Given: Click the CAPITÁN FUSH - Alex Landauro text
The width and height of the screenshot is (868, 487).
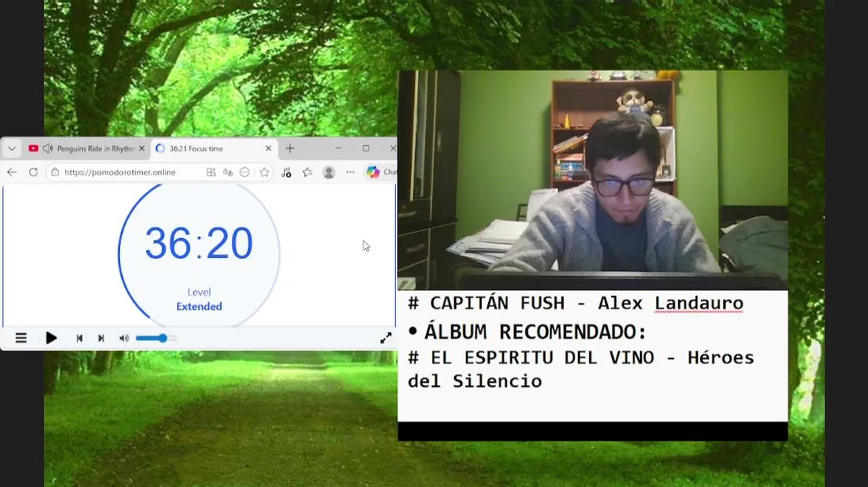Looking at the screenshot, I should tap(576, 303).
